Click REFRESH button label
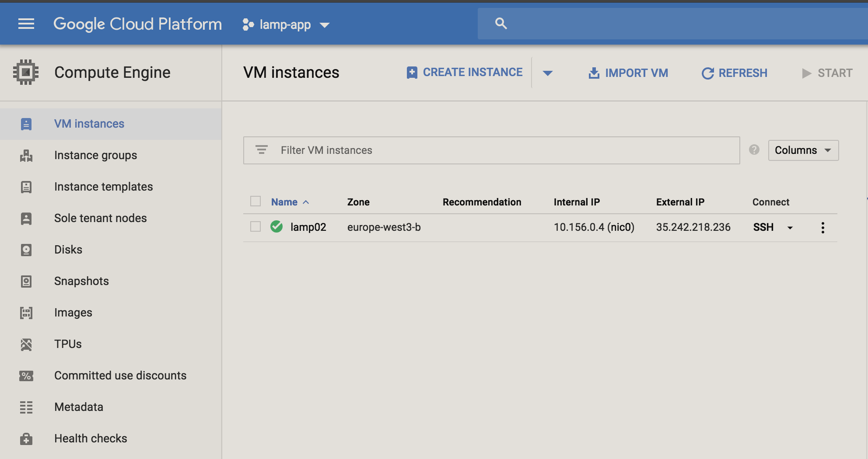 743,73
